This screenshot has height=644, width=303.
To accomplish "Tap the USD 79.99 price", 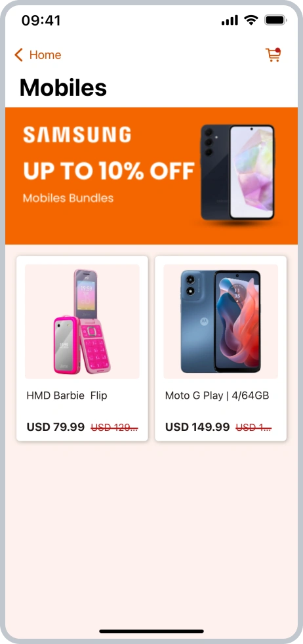I will [x=56, y=427].
